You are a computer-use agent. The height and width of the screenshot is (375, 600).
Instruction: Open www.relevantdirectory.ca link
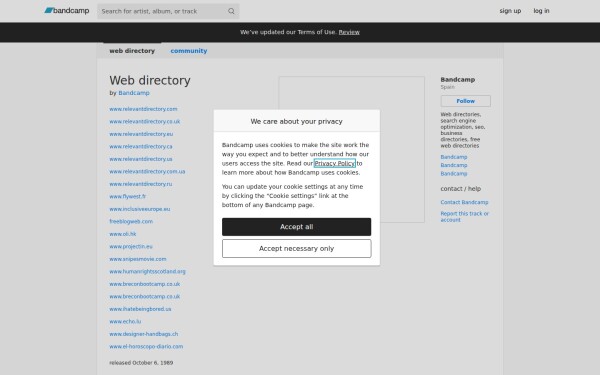pos(141,147)
